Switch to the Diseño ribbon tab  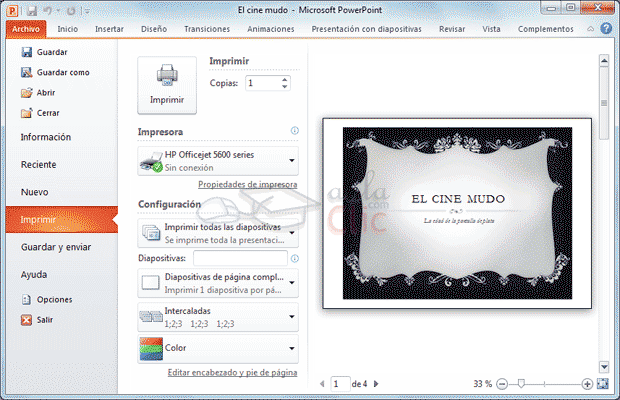pos(154,29)
